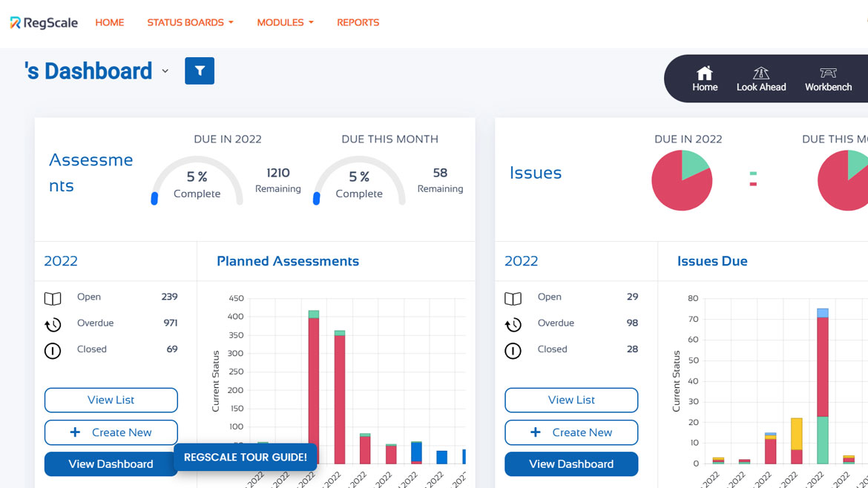Open the dashboard selector chevron
868x488 pixels.
coord(165,71)
